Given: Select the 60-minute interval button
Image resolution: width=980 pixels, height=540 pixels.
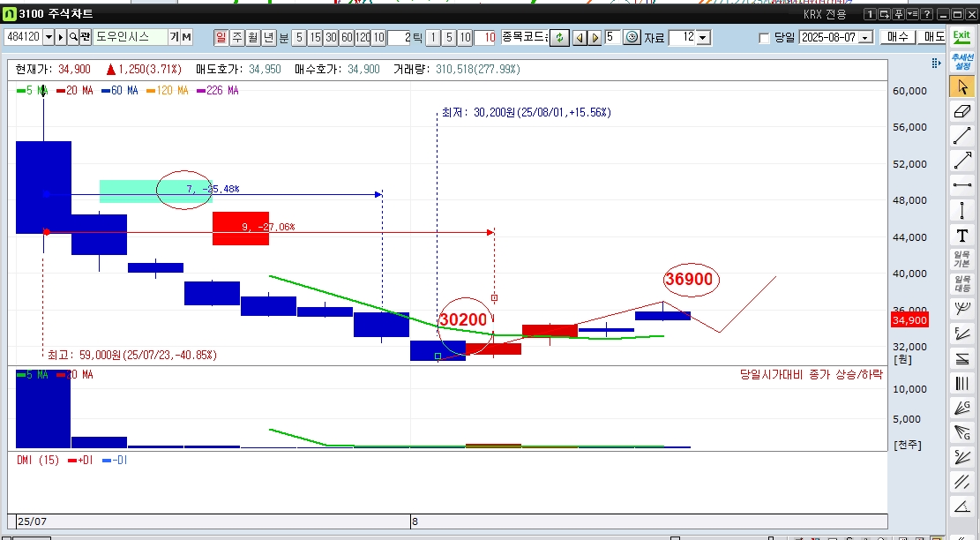Looking at the screenshot, I should [x=347, y=37].
